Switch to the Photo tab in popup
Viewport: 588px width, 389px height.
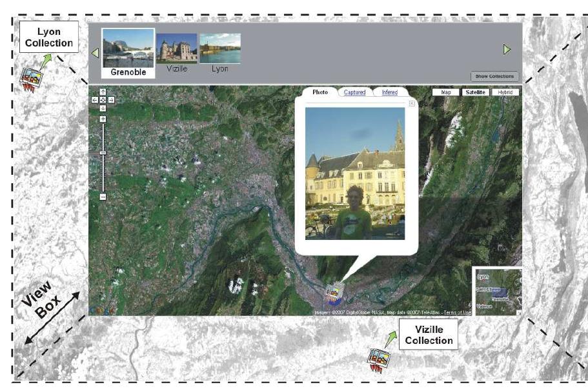point(320,92)
